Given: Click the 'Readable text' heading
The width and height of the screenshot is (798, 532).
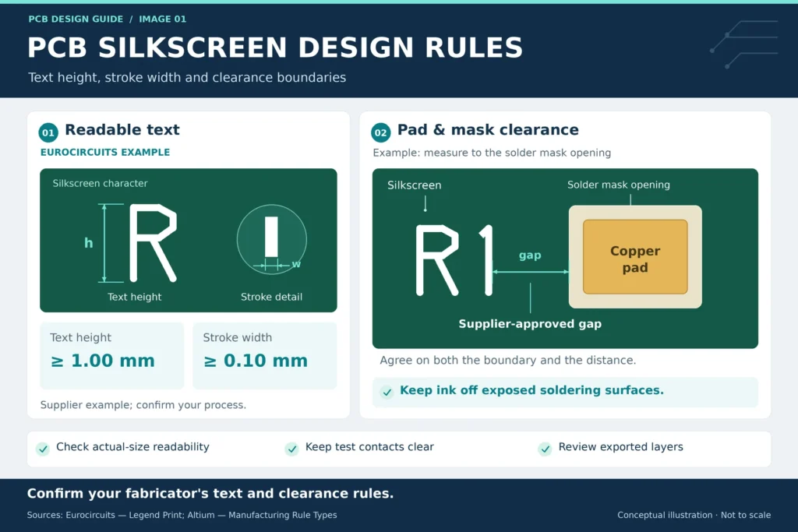Looking at the screenshot, I should pyautogui.click(x=122, y=130).
